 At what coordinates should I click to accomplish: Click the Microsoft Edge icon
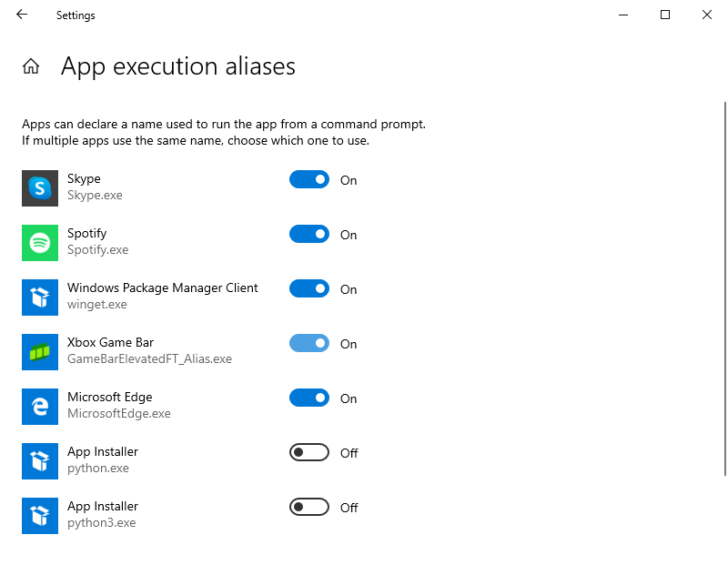(x=40, y=407)
